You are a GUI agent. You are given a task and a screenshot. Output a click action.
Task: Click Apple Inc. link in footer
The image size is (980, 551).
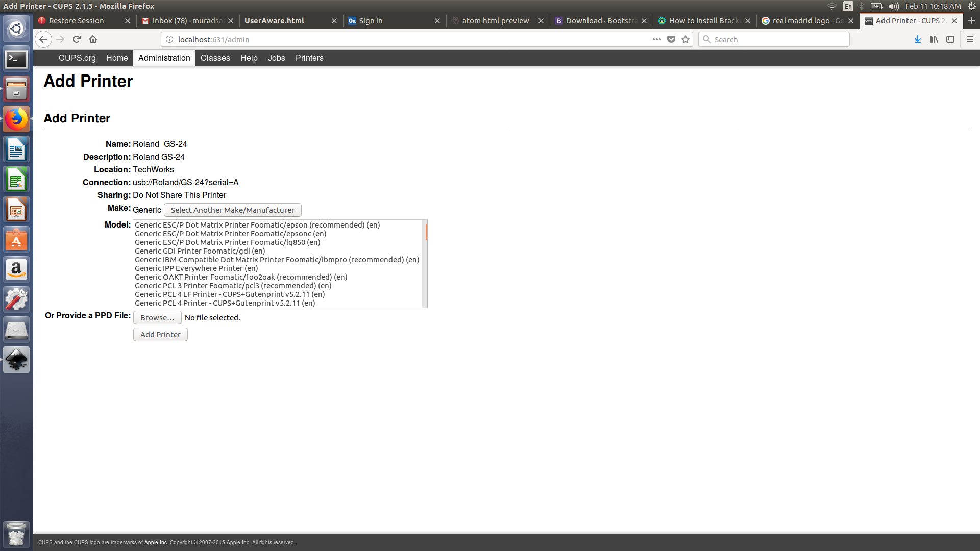[x=156, y=542]
